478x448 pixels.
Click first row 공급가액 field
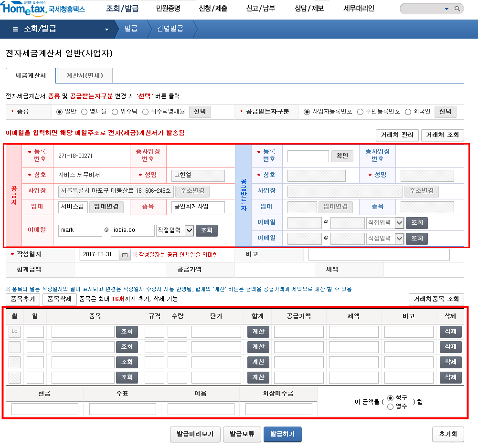click(x=299, y=332)
